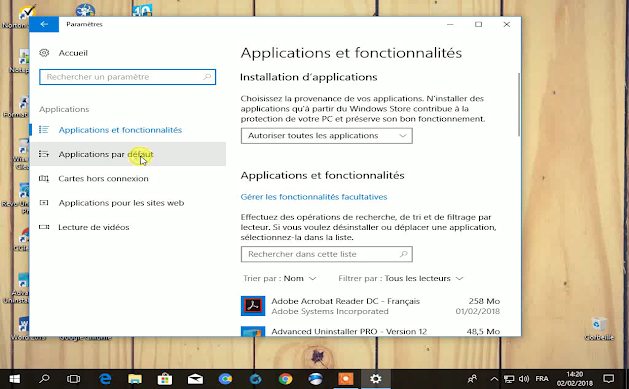
Task: Go back with the Settings back arrow
Action: click(44, 24)
